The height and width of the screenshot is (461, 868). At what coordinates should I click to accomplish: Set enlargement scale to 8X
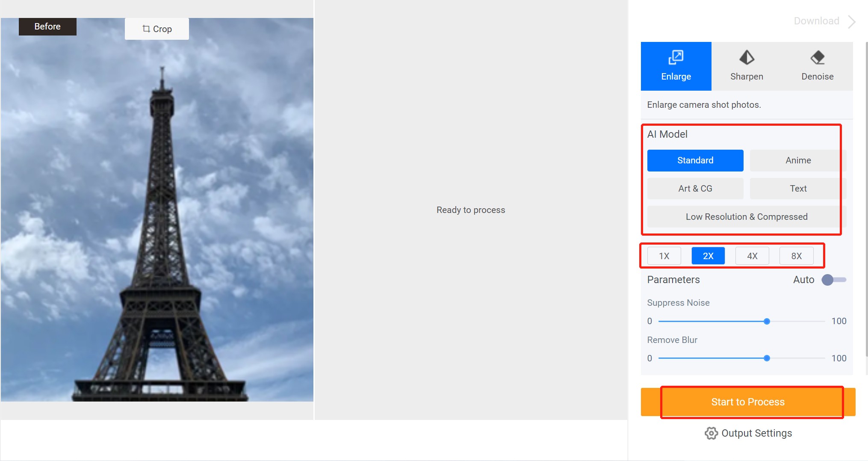click(x=796, y=256)
